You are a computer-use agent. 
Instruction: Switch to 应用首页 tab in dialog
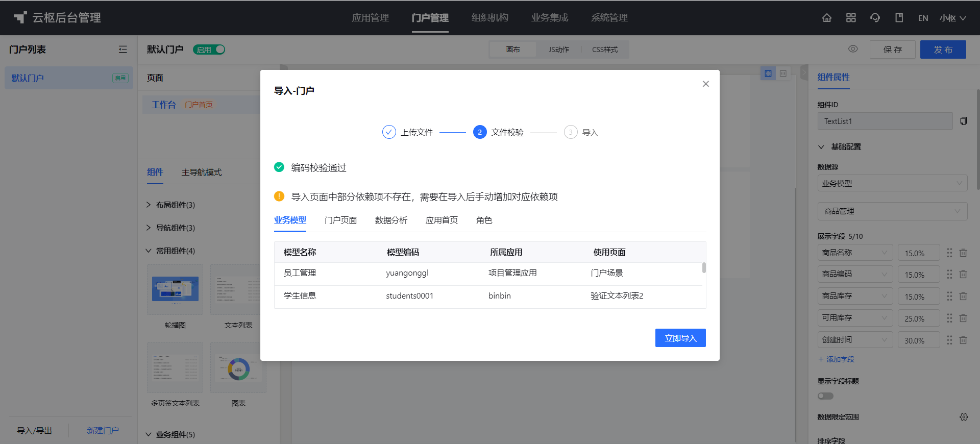tap(442, 220)
